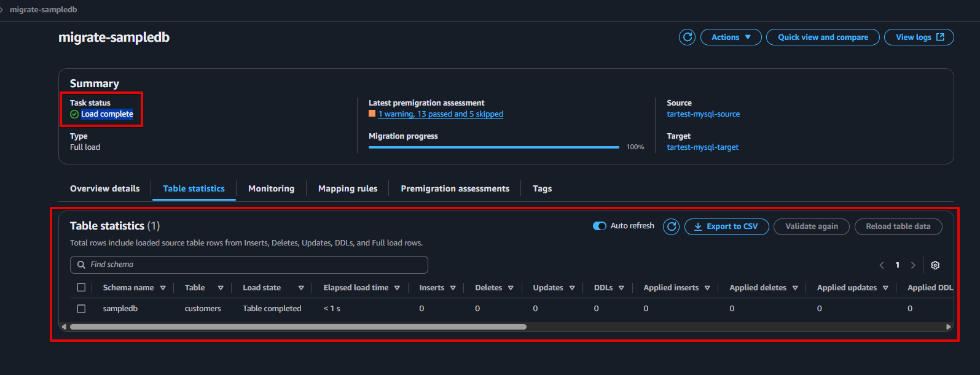Open tartest-mysql-target endpoint link
The height and width of the screenshot is (375, 980).
click(703, 147)
